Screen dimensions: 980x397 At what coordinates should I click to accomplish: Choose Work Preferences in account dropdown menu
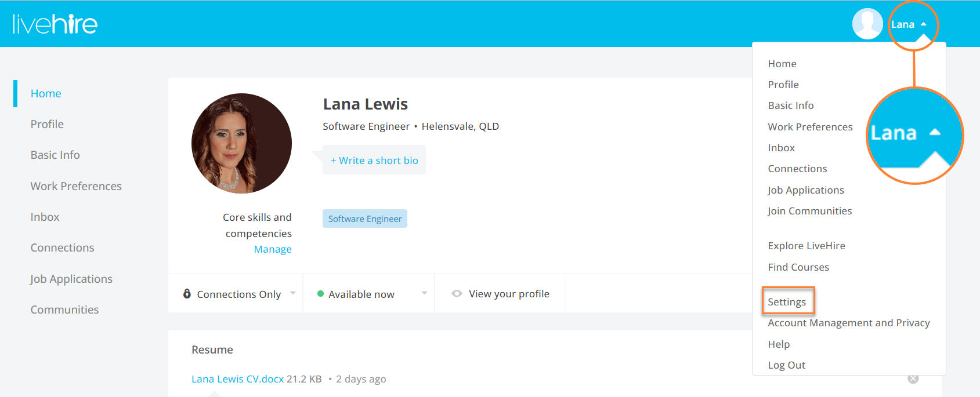810,127
